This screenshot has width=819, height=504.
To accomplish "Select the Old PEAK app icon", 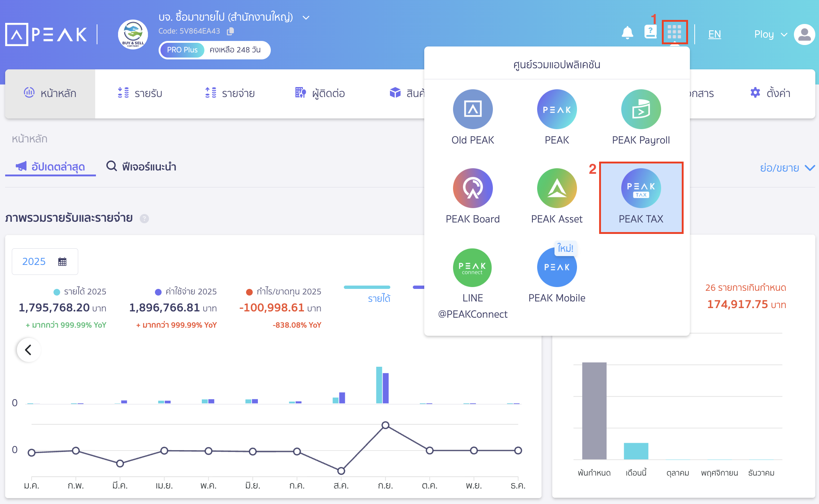I will [473, 110].
